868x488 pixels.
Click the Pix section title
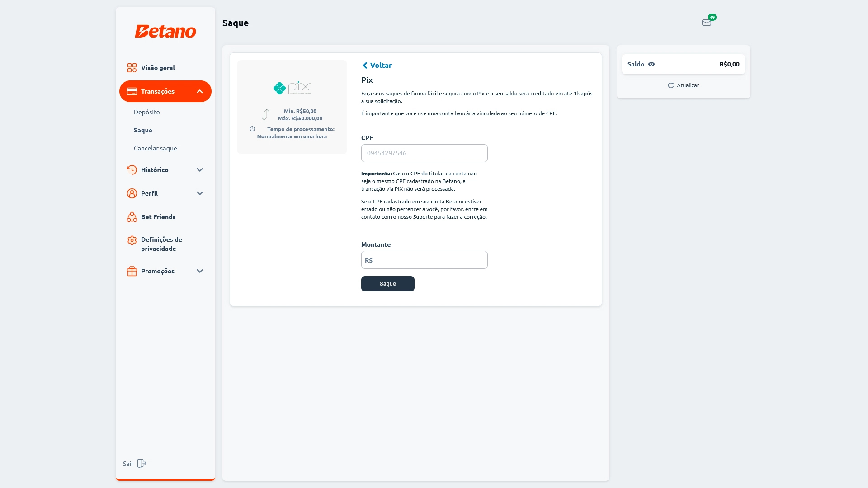click(367, 80)
